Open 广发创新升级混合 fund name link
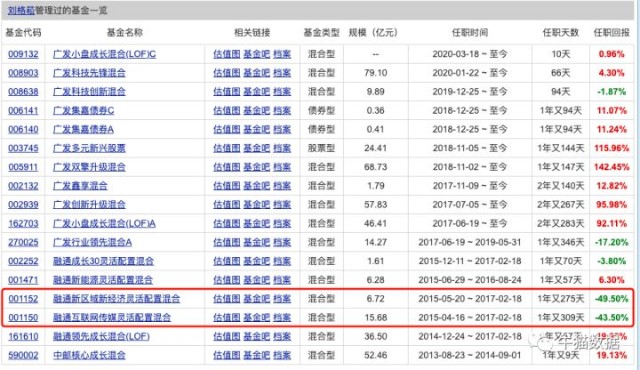This screenshot has height=370, width=640. 89,204
